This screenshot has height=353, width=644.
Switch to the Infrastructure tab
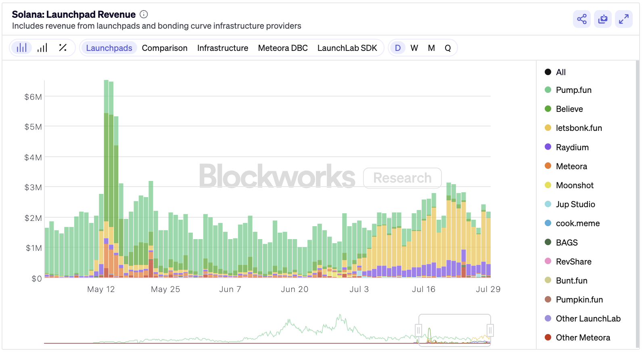tap(222, 48)
